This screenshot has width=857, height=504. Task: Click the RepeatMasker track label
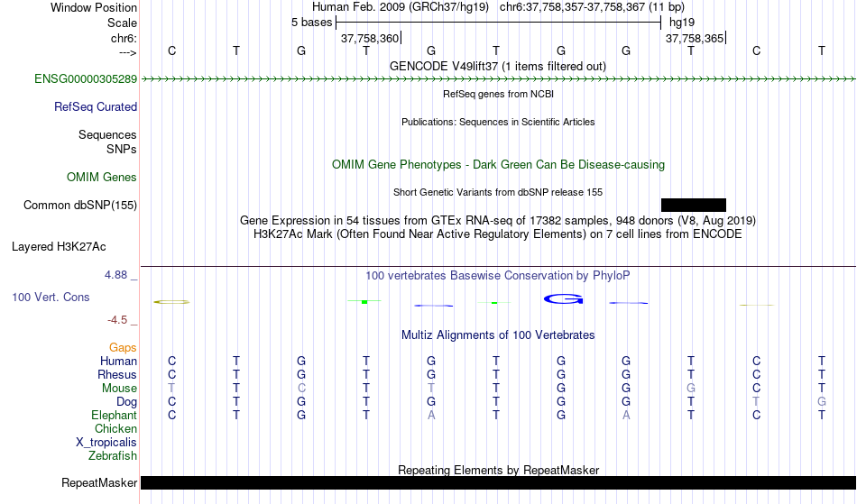click(99, 482)
